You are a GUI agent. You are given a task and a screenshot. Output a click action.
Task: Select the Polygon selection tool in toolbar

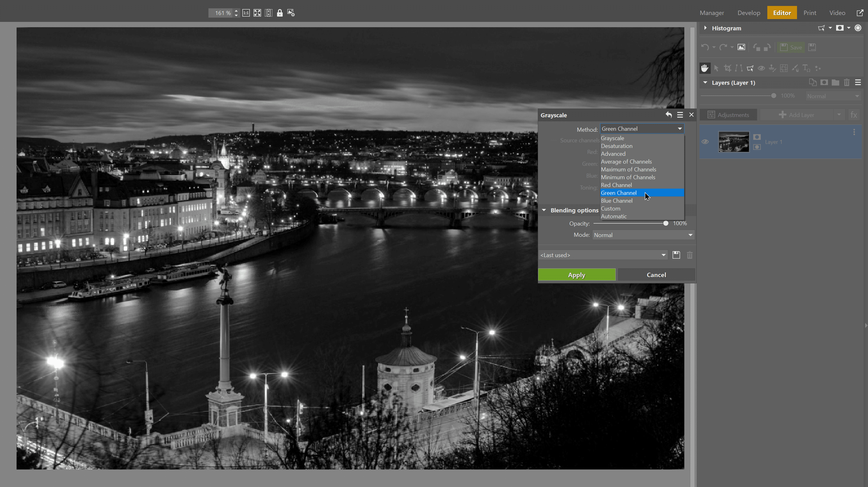[750, 68]
